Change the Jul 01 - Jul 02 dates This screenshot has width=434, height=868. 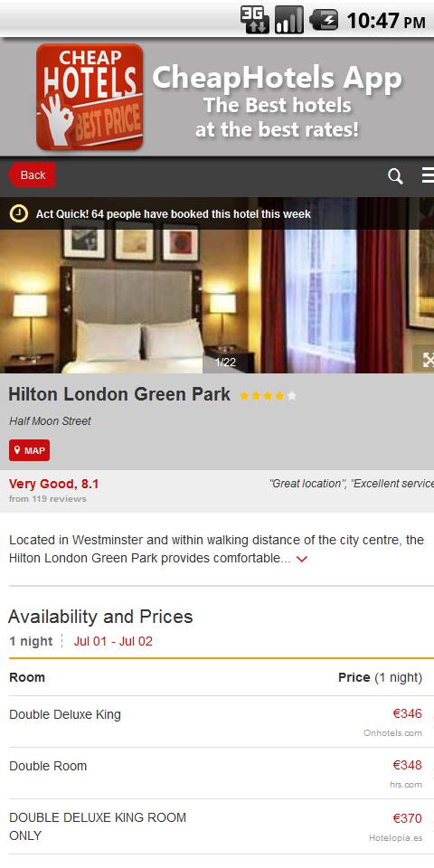click(113, 642)
